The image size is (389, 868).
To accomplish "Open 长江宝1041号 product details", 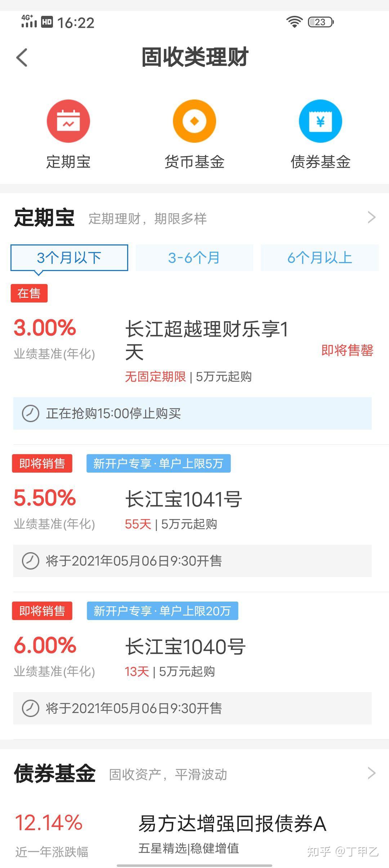I will [x=184, y=499].
